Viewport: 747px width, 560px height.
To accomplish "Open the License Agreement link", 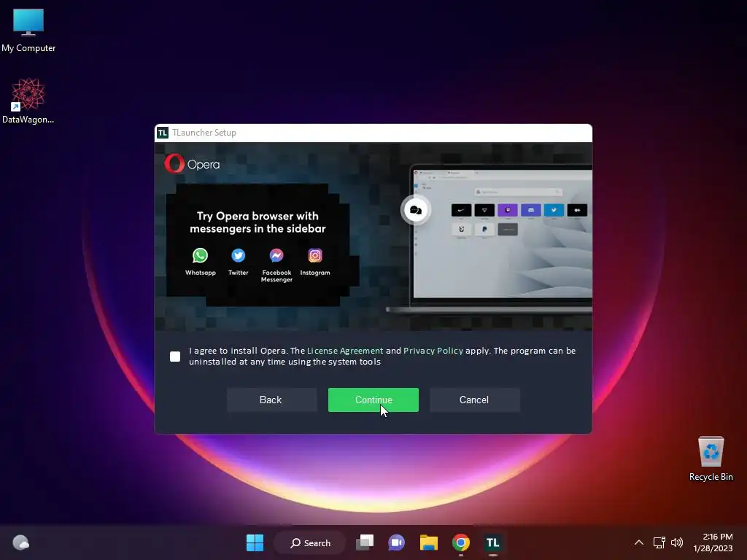I will pos(345,351).
